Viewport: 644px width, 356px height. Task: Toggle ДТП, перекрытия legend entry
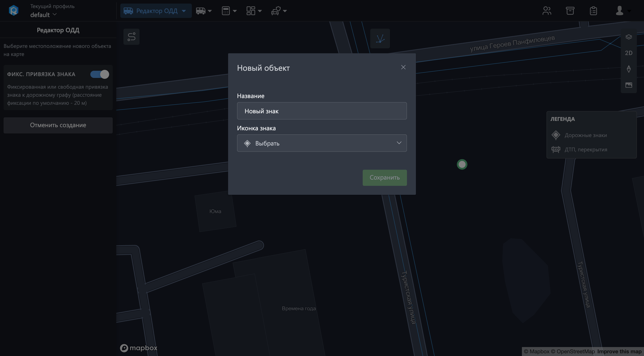[x=579, y=150]
